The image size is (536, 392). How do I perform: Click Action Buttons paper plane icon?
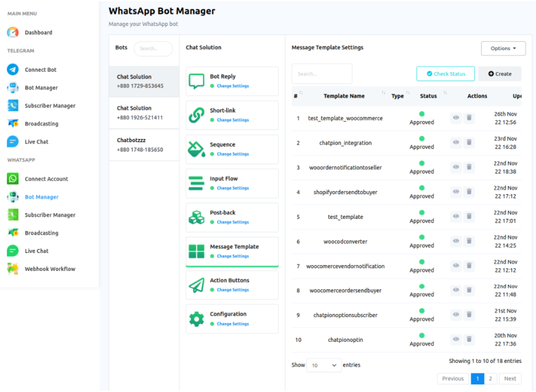tap(197, 285)
